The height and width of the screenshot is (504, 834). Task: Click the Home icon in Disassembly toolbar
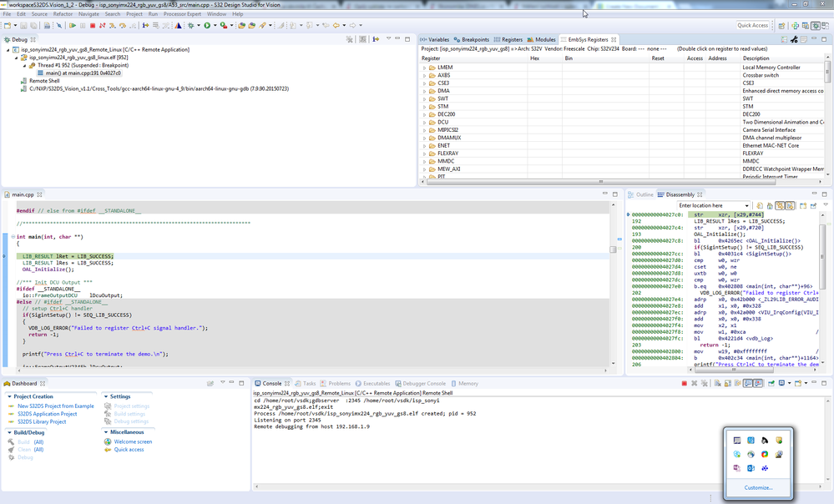click(769, 205)
